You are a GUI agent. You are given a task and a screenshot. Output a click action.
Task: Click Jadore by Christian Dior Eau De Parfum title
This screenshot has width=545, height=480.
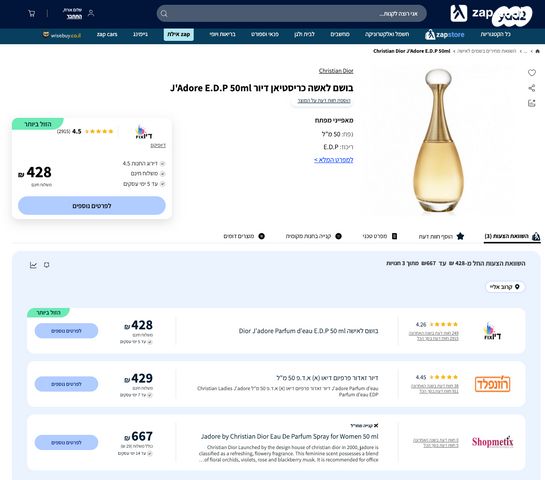point(290,436)
